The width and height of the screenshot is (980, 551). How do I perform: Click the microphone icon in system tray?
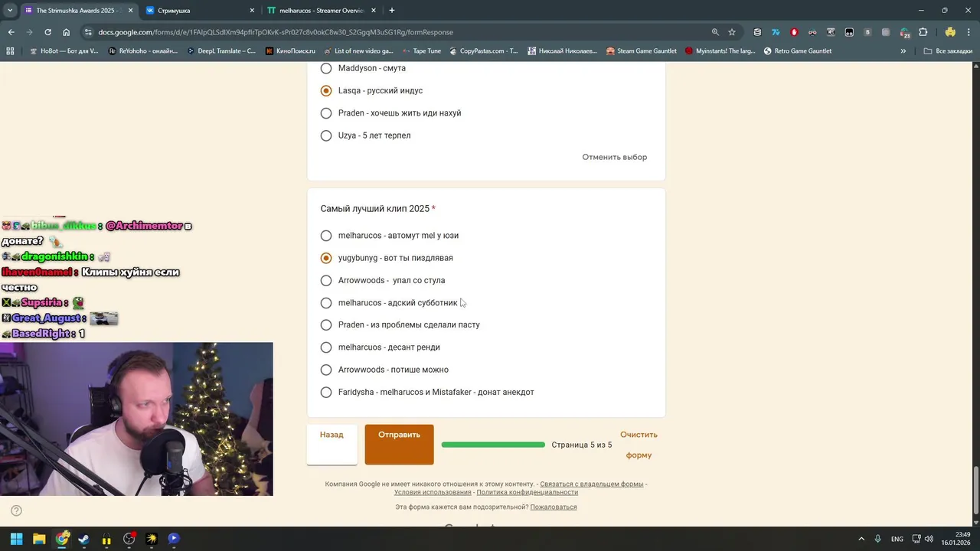coord(877,539)
